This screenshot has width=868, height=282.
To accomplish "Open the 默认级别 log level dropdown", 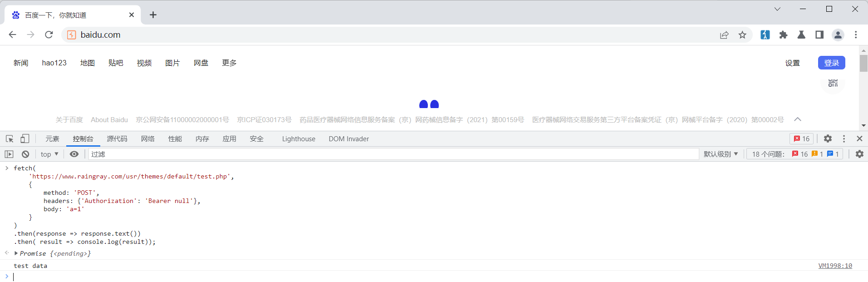I will pyautogui.click(x=721, y=154).
